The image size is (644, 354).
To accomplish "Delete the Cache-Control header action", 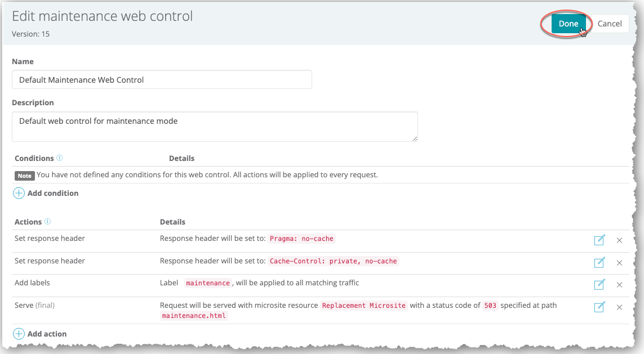I will tap(619, 263).
